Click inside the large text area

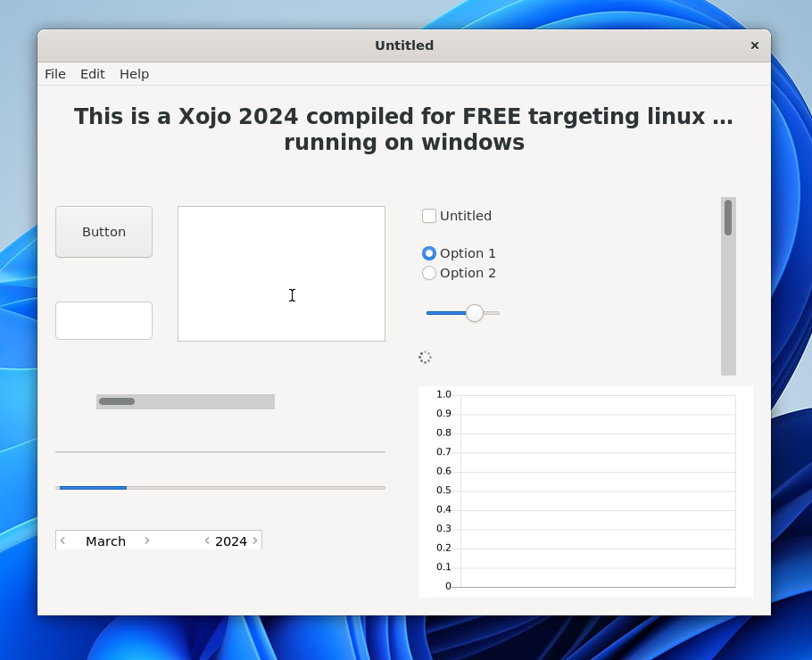tap(281, 274)
